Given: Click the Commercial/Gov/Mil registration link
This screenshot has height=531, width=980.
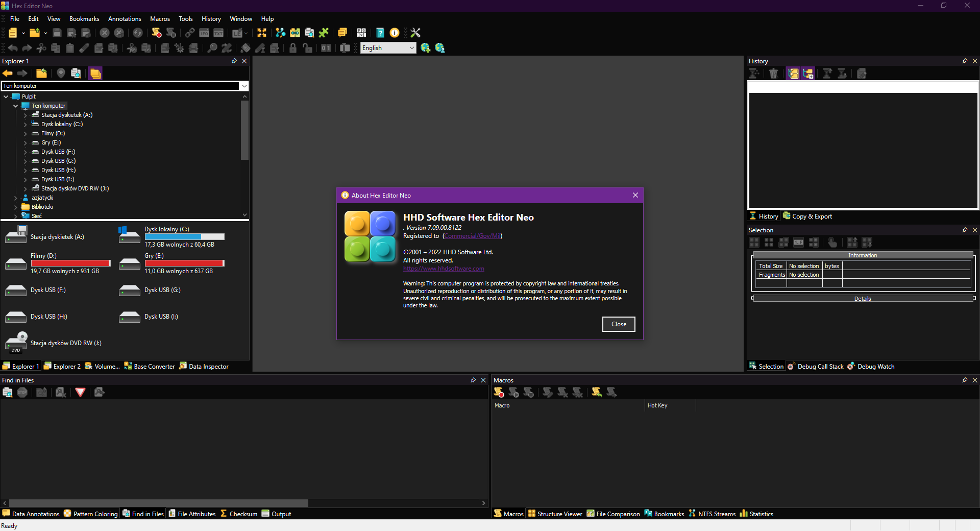Looking at the screenshot, I should click(x=473, y=236).
